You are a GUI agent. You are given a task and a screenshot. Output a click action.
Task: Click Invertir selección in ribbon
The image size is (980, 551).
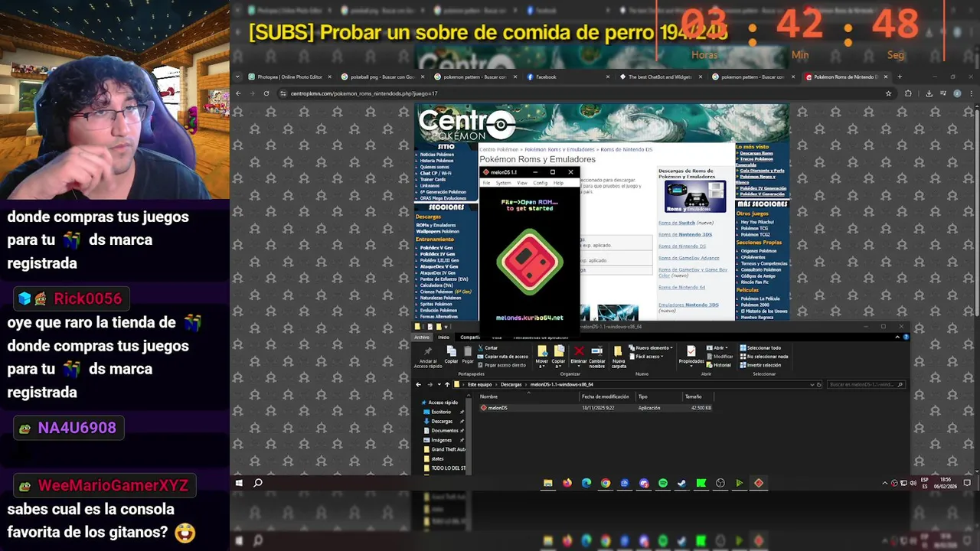(760, 365)
